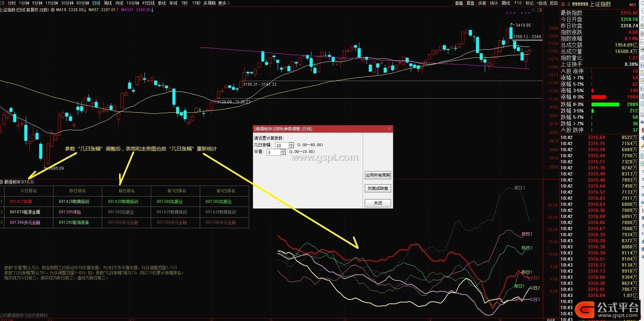Screen dimensions: 644x321
Task: Switch chart to 分时 period
Action: pyautogui.click(x=11, y=3)
